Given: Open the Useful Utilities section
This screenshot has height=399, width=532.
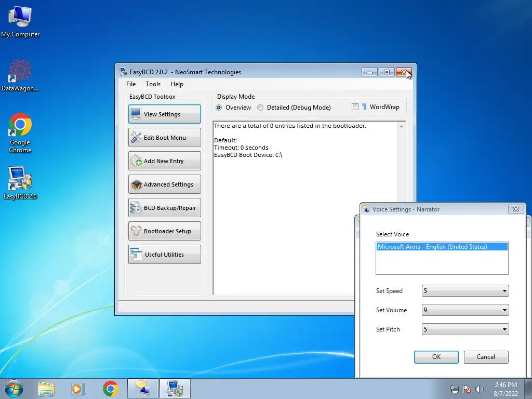Looking at the screenshot, I should pyautogui.click(x=165, y=255).
